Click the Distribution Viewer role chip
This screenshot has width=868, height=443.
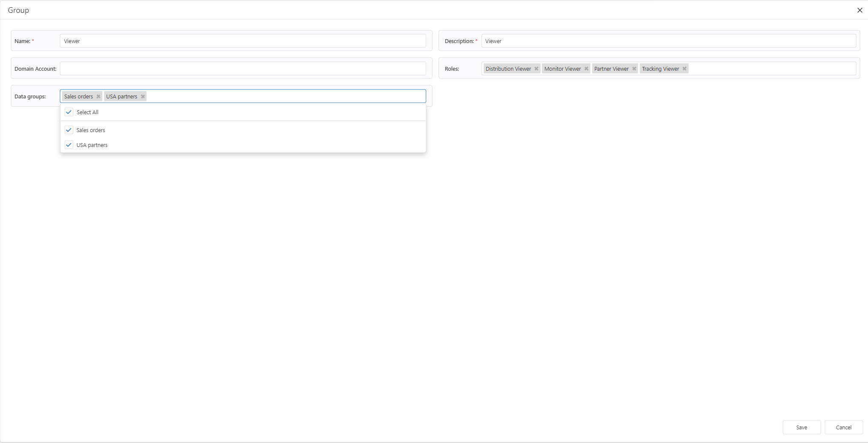pyautogui.click(x=508, y=69)
